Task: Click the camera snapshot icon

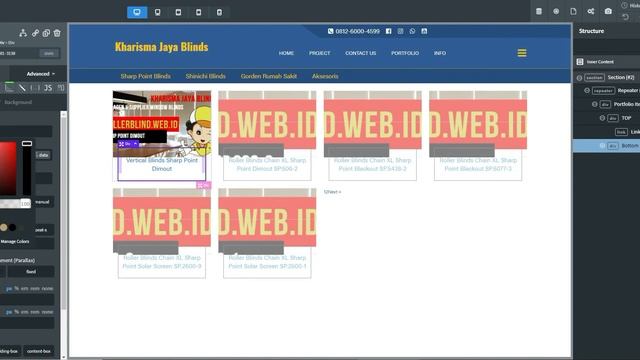Action: (x=608, y=11)
